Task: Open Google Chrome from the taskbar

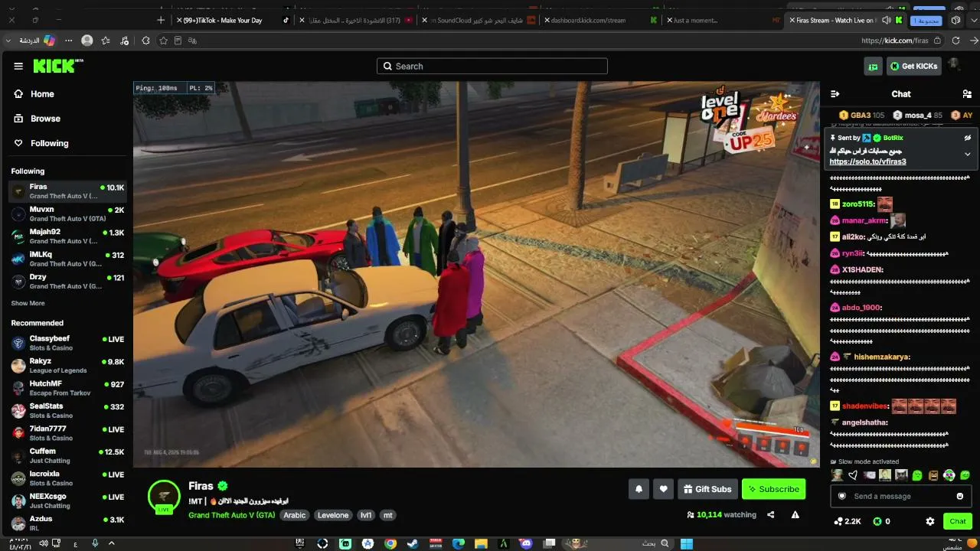Action: click(x=390, y=543)
